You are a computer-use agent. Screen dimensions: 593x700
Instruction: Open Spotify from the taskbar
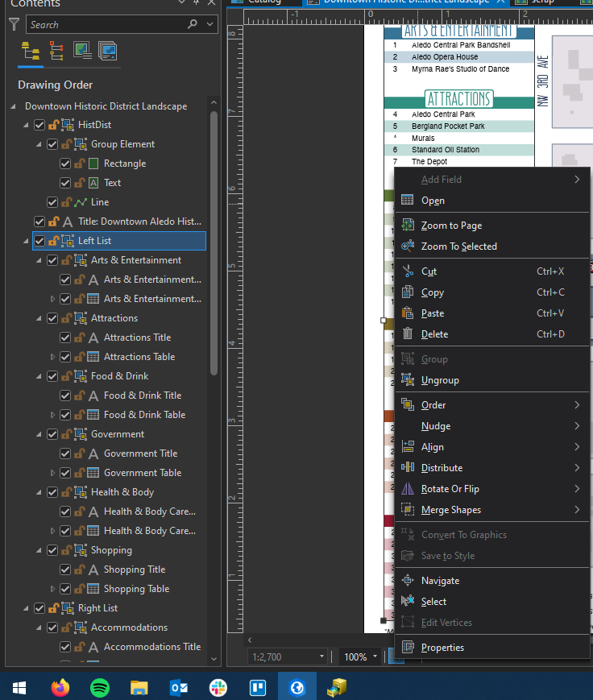click(x=100, y=687)
